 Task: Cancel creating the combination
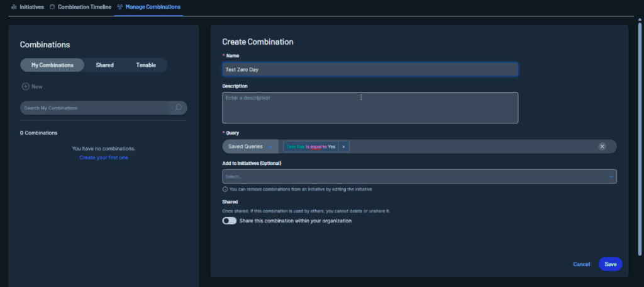click(581, 264)
